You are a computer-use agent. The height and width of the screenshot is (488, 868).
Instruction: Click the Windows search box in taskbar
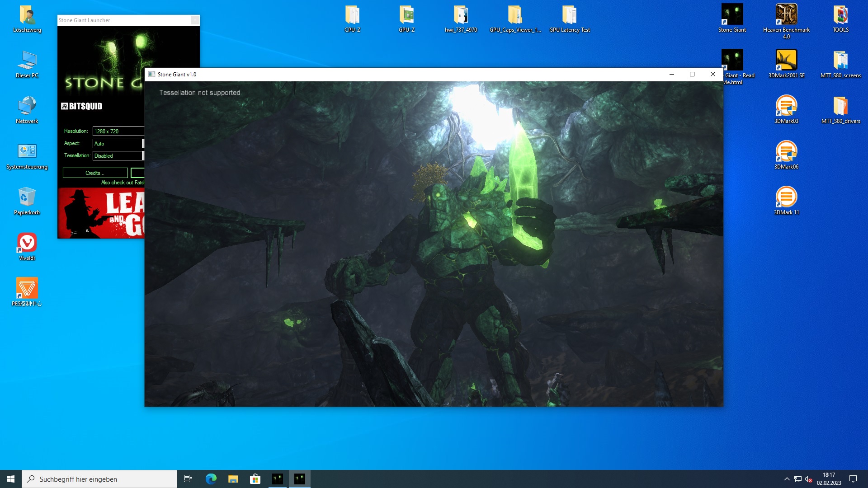(x=99, y=479)
